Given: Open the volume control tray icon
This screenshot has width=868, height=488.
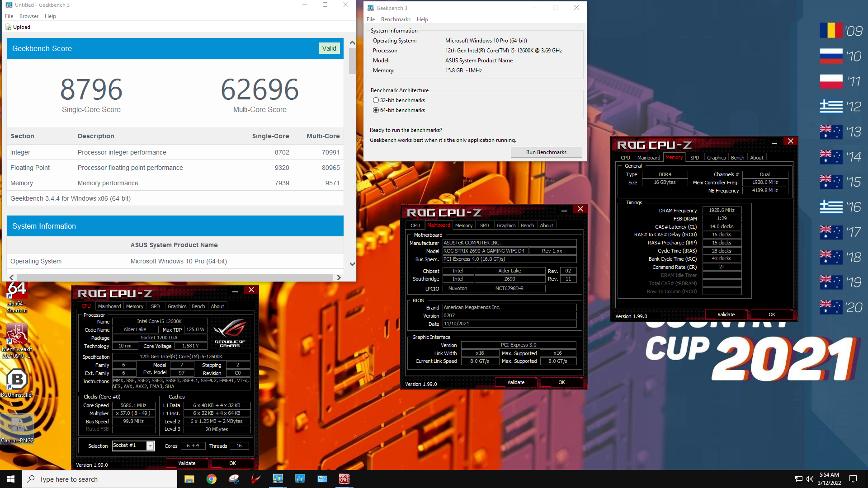Looking at the screenshot, I should point(809,479).
